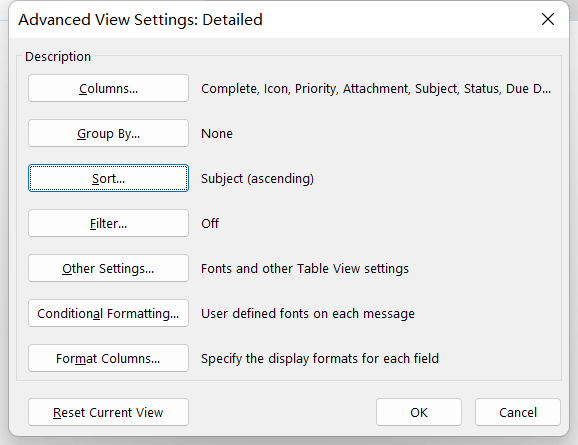Click the truncated columns list text
578x445 pixels.
tap(376, 89)
